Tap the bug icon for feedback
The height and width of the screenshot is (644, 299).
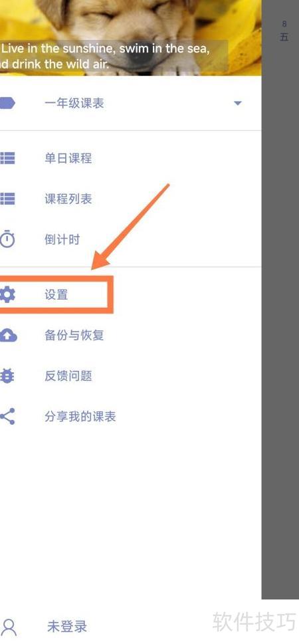pyautogui.click(x=7, y=376)
